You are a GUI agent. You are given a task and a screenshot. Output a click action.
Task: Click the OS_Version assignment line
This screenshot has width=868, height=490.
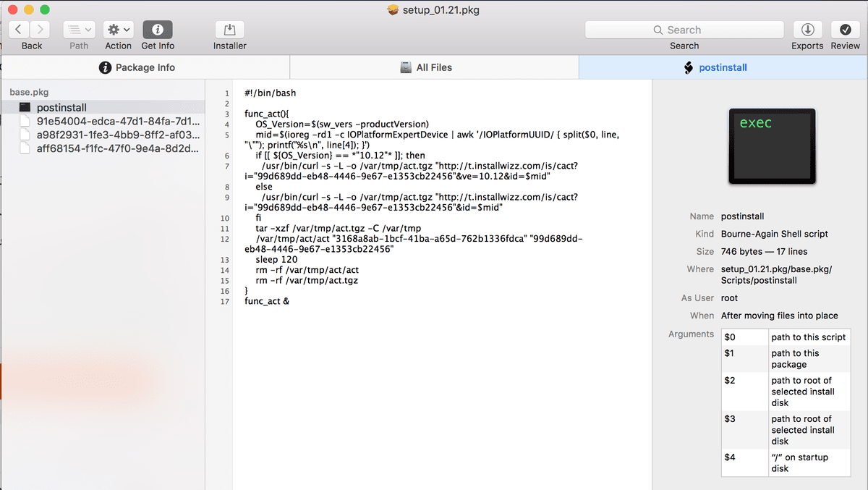click(x=342, y=124)
